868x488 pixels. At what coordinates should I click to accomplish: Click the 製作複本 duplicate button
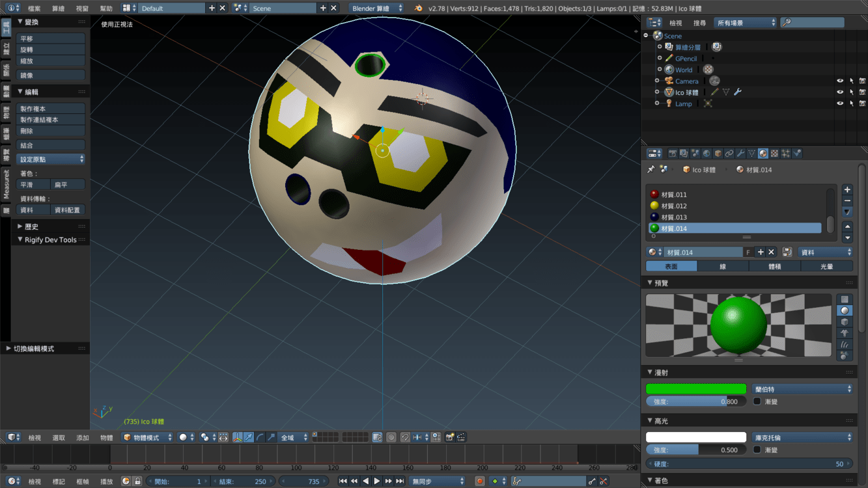tap(51, 109)
